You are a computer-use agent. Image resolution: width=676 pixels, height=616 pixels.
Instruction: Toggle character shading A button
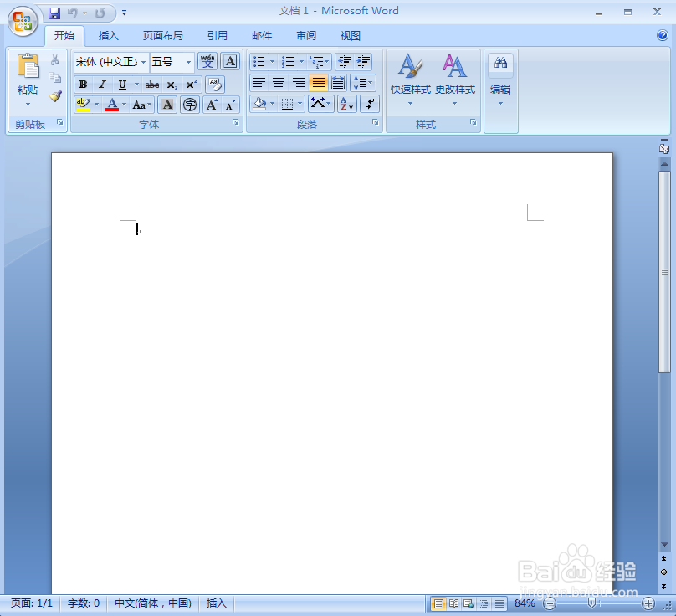[167, 105]
